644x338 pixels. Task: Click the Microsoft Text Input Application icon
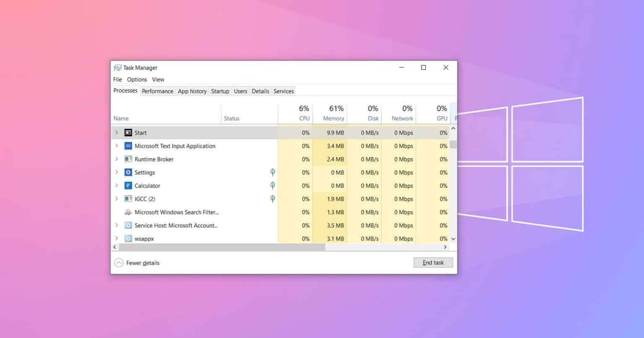128,146
